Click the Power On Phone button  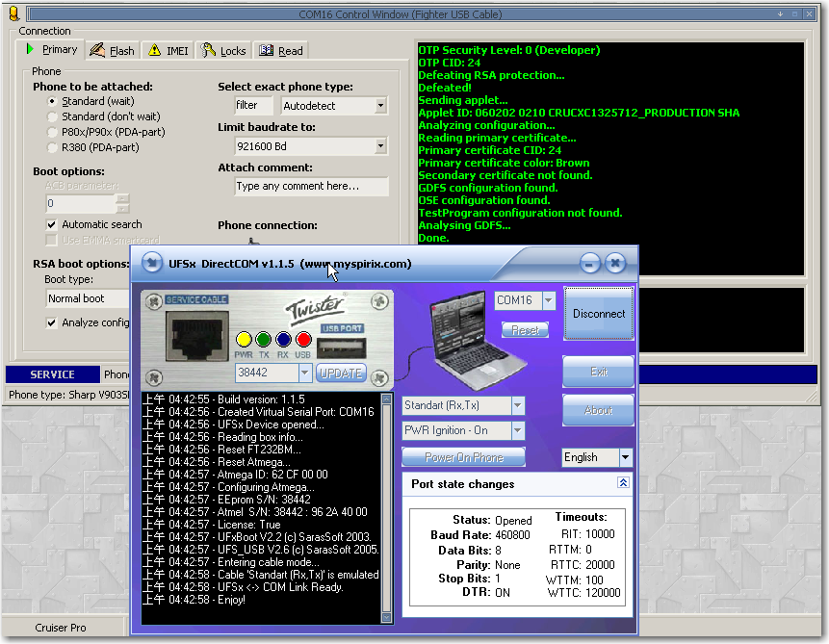click(x=462, y=457)
